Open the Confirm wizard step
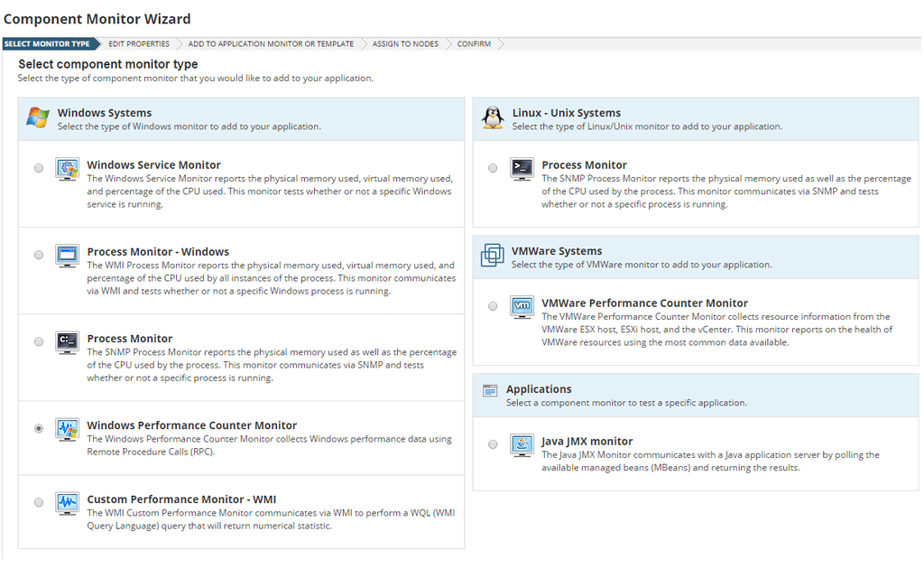The height and width of the screenshot is (578, 924). [x=473, y=42]
